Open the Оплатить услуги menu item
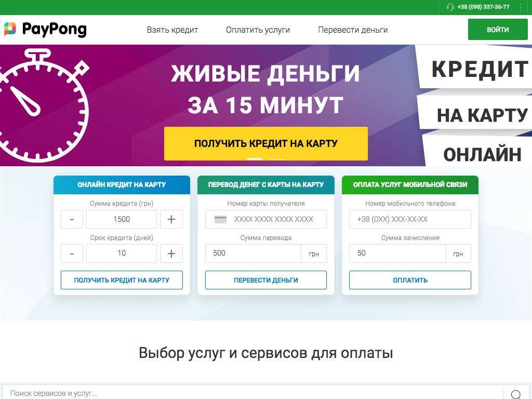The height and width of the screenshot is (399, 532). pos(258,30)
